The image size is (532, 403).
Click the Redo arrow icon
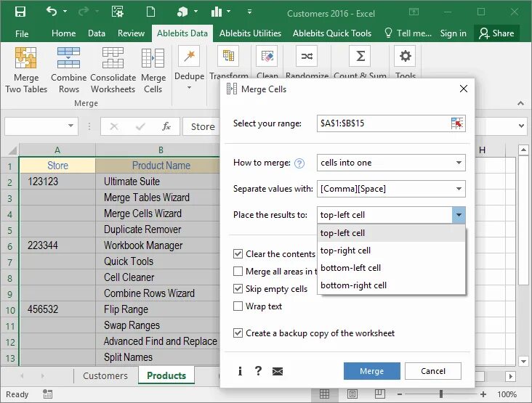tap(84, 12)
